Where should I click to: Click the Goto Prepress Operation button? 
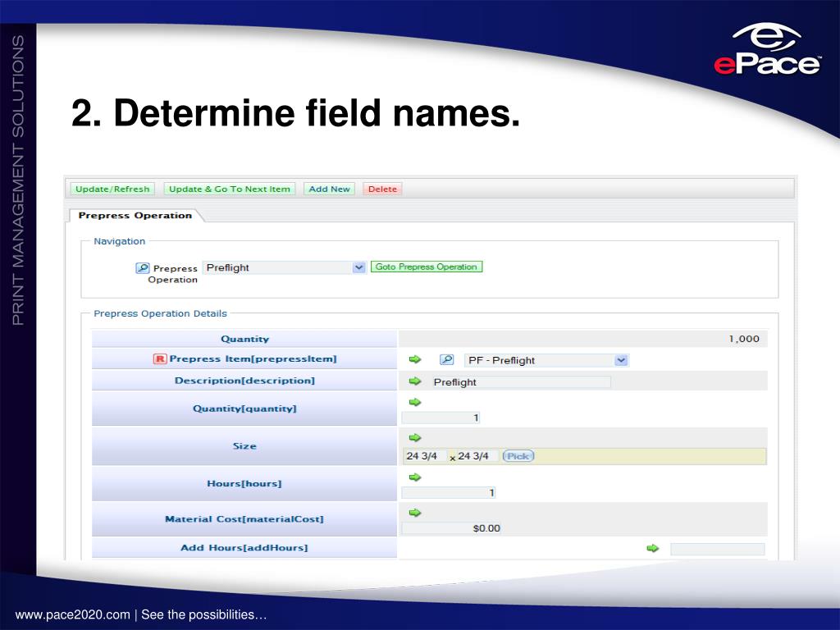427,267
